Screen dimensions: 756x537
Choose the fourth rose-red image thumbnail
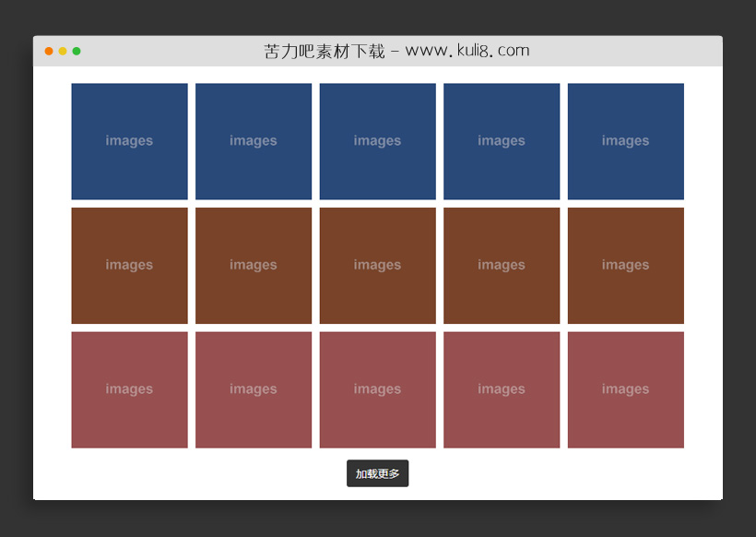[x=502, y=389]
